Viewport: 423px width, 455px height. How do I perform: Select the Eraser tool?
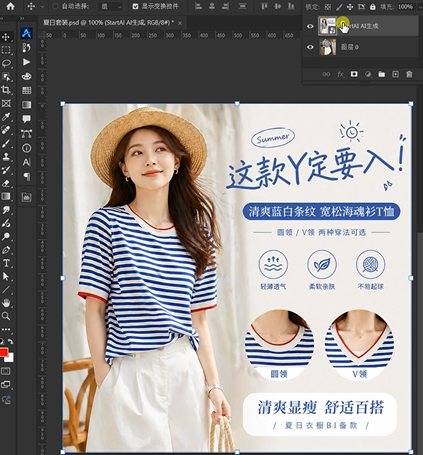pos(6,183)
